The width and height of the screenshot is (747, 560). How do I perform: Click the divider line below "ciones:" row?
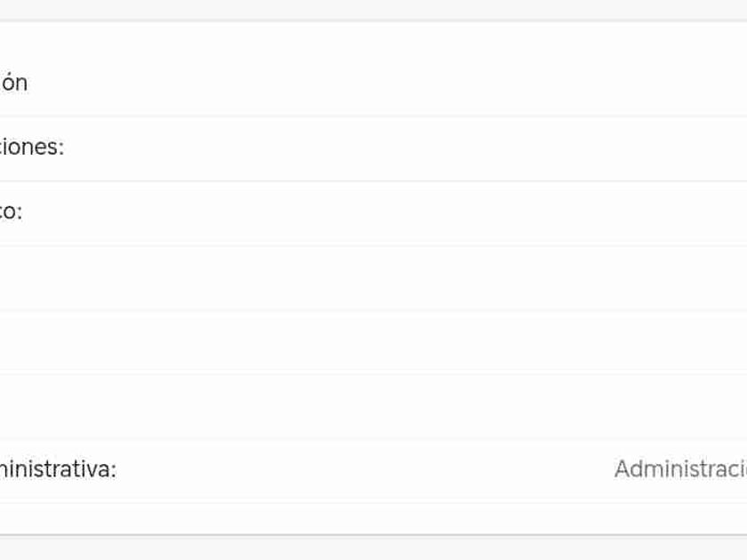point(373,180)
